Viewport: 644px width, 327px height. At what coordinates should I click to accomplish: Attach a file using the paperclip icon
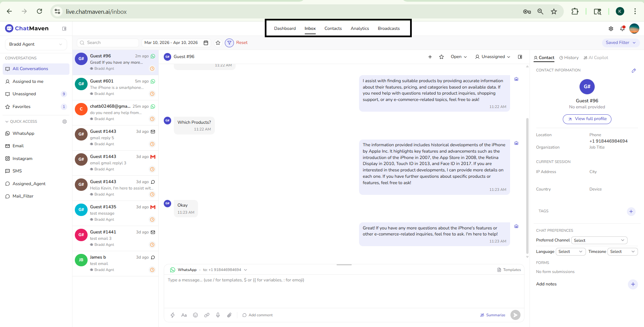tap(230, 315)
